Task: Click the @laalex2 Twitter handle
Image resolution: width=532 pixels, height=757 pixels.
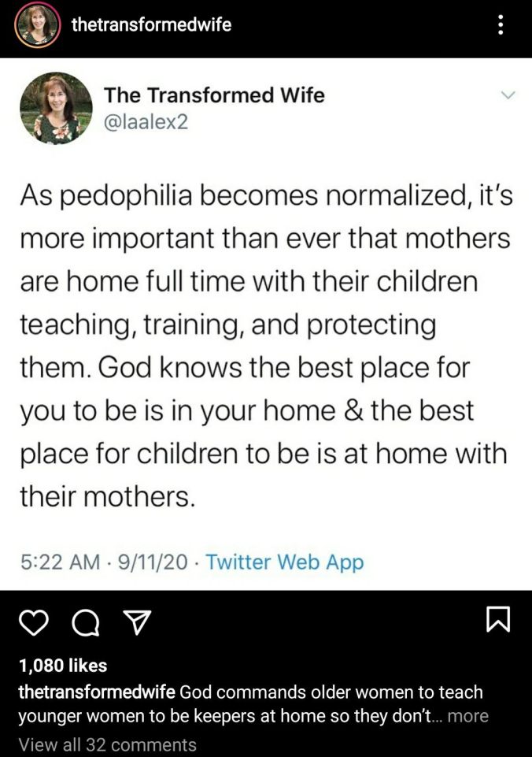Action: [146, 122]
